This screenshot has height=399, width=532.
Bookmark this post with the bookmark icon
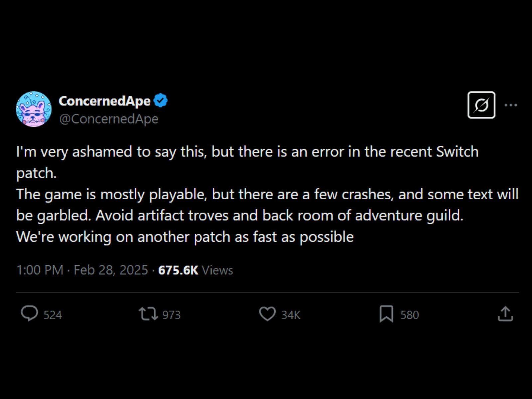(386, 314)
